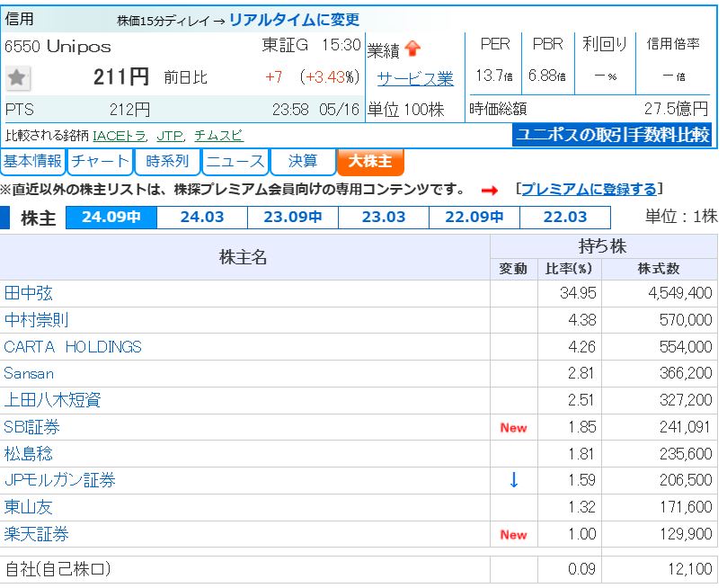Click the ratio value 34.95

[578, 293]
